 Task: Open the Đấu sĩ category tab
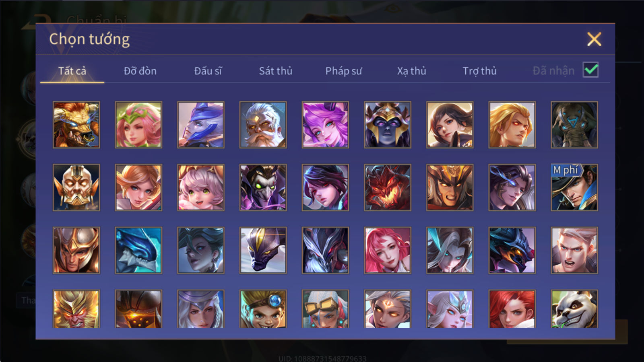click(208, 71)
